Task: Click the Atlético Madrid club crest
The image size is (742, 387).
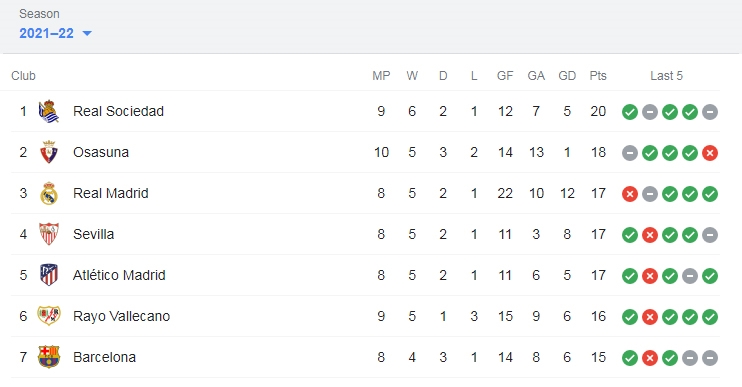Action: tap(49, 275)
